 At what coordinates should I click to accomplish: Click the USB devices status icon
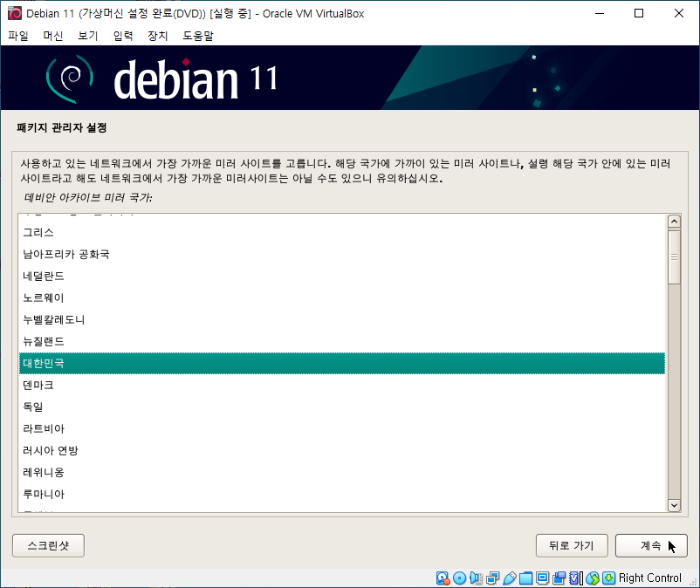[510, 578]
